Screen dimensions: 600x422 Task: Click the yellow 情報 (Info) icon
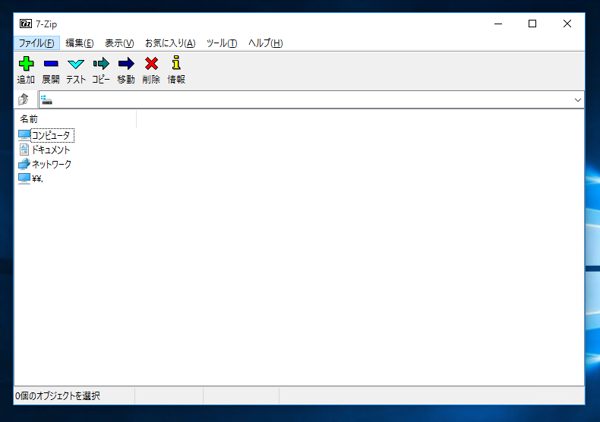coord(176,63)
